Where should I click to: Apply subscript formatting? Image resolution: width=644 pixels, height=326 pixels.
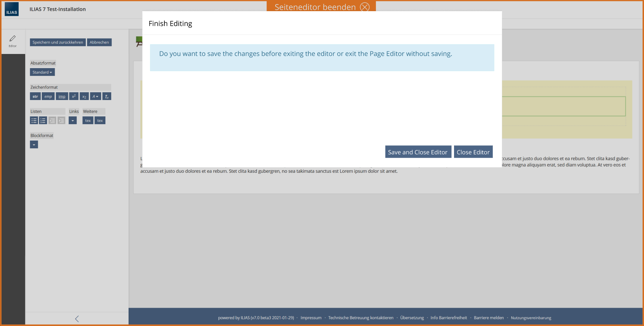pos(84,96)
